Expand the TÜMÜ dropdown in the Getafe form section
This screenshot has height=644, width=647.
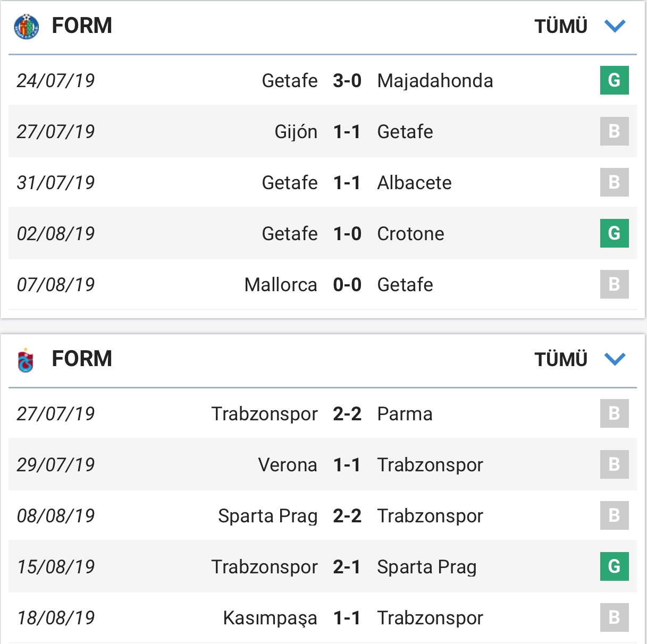561,25
